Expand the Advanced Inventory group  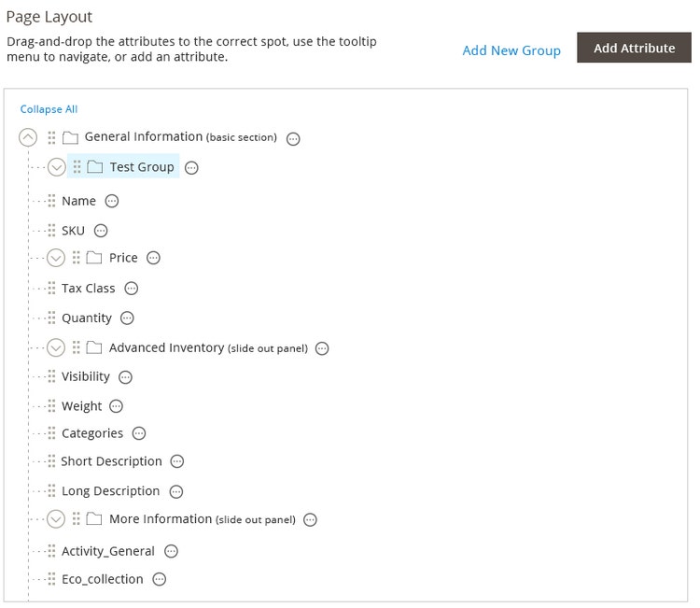point(56,348)
